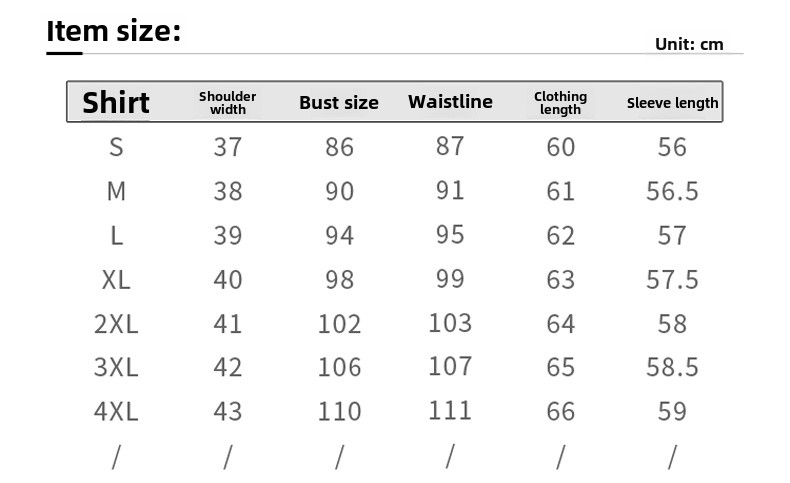Click bust size value 110
Screen dimensions: 790x483
point(340,411)
